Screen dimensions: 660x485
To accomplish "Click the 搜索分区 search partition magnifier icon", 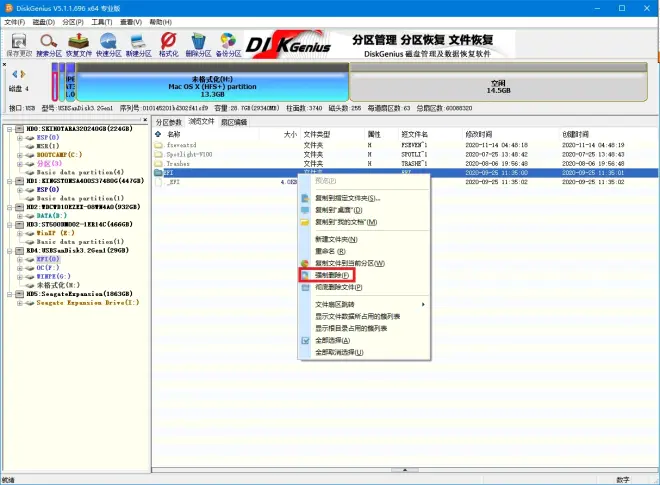I will 48,41.
